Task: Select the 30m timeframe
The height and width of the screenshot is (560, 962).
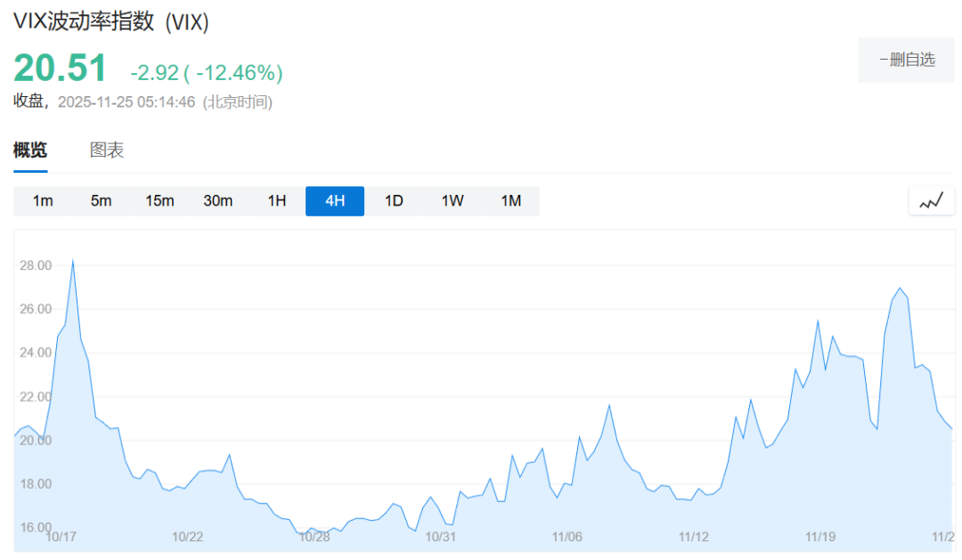Action: [x=218, y=201]
